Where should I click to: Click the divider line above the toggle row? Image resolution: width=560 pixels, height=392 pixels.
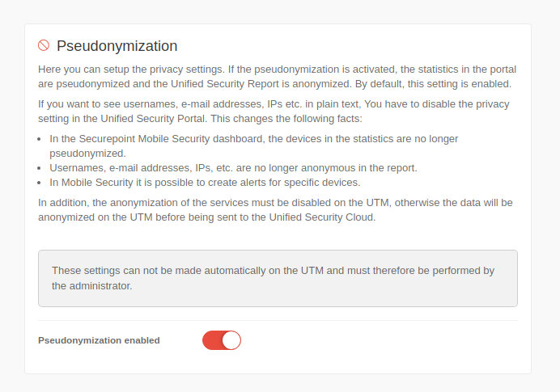coord(278,320)
